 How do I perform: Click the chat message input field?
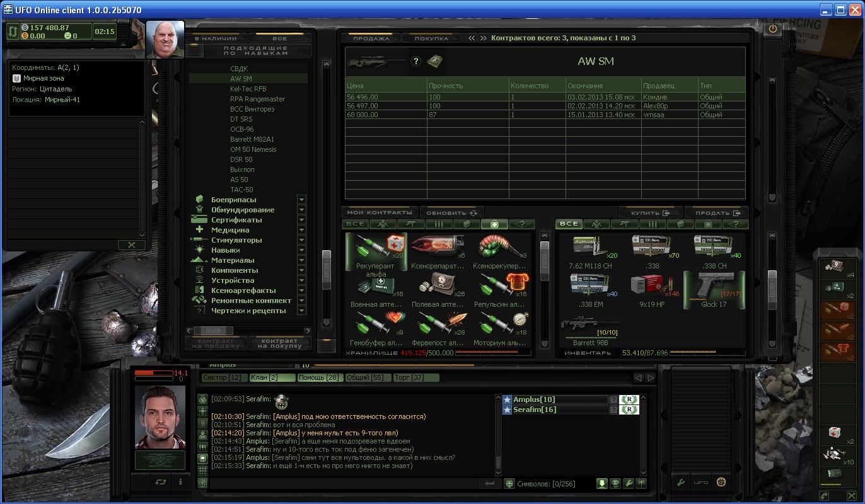343,483
